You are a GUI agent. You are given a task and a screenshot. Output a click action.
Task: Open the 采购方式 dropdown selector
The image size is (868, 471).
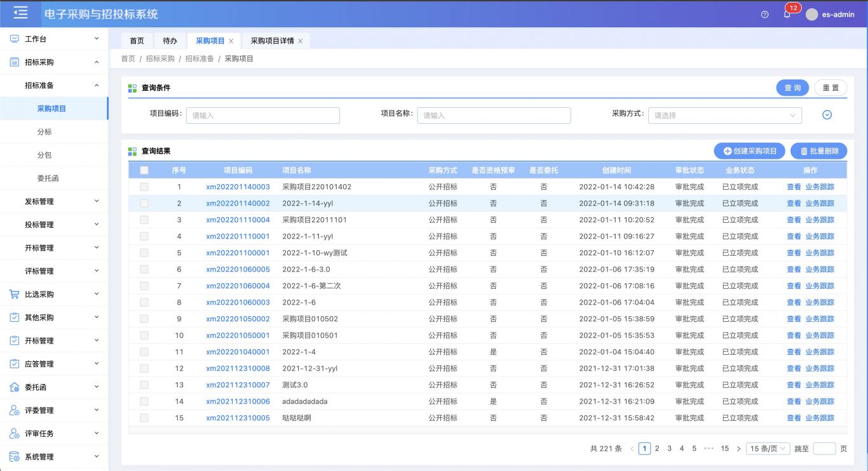point(725,116)
